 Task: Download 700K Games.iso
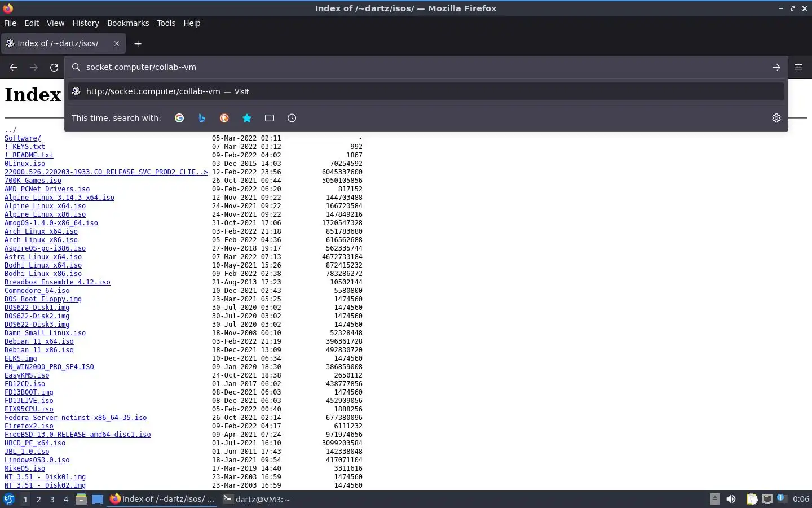[x=33, y=181]
